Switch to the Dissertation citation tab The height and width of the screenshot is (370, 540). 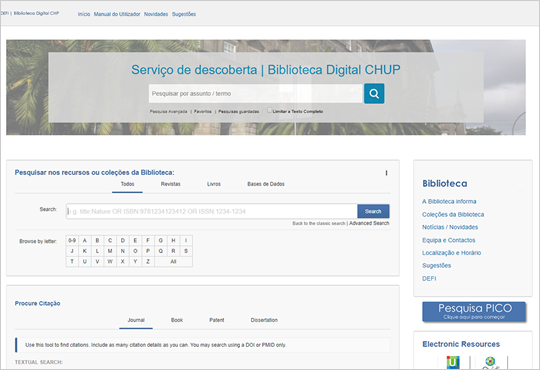(x=264, y=320)
